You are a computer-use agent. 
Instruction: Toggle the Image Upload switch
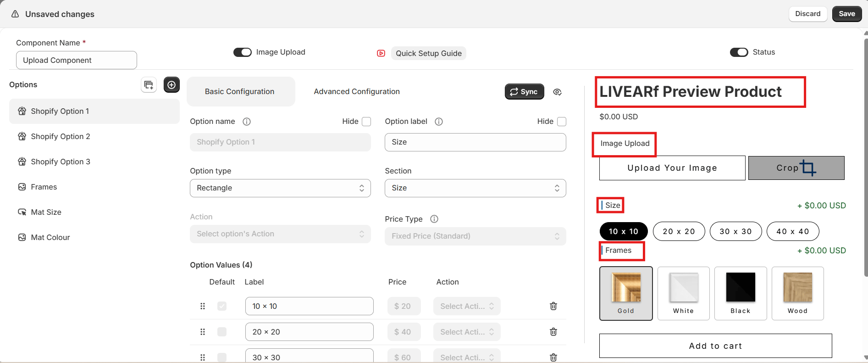pos(243,52)
